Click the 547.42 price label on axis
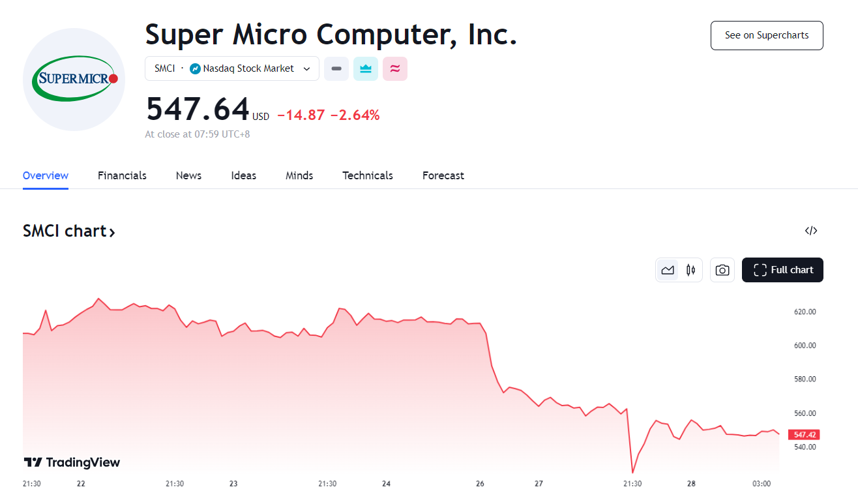 805,434
